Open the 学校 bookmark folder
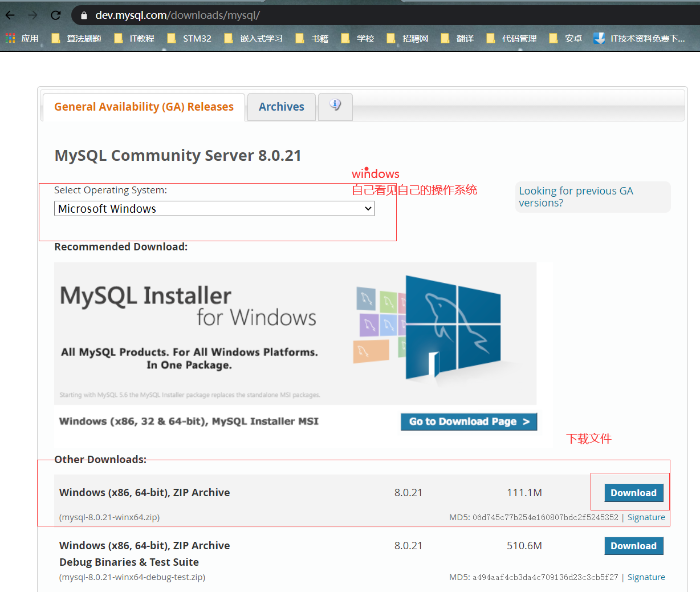 coord(357,38)
